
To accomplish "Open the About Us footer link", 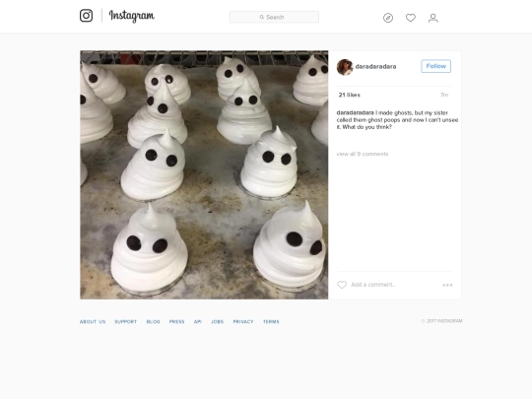I will (93, 321).
